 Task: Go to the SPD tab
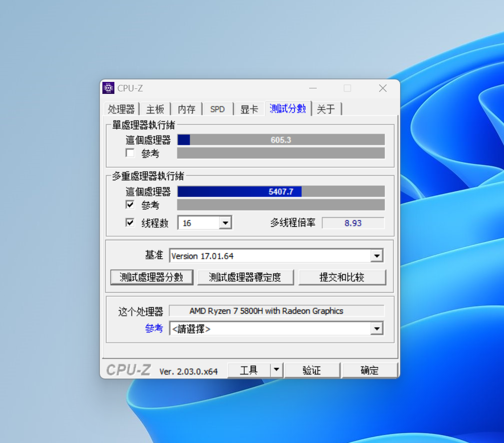click(218, 109)
